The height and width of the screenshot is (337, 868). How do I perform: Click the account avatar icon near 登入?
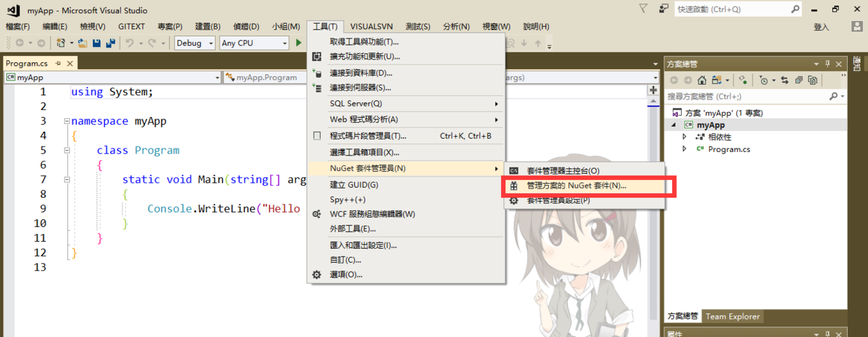857,26
